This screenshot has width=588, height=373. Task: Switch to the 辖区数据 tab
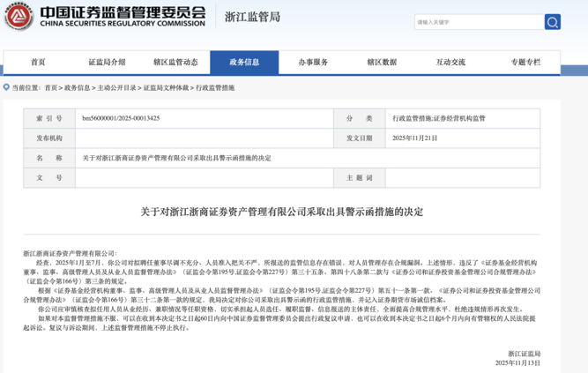coord(382,63)
